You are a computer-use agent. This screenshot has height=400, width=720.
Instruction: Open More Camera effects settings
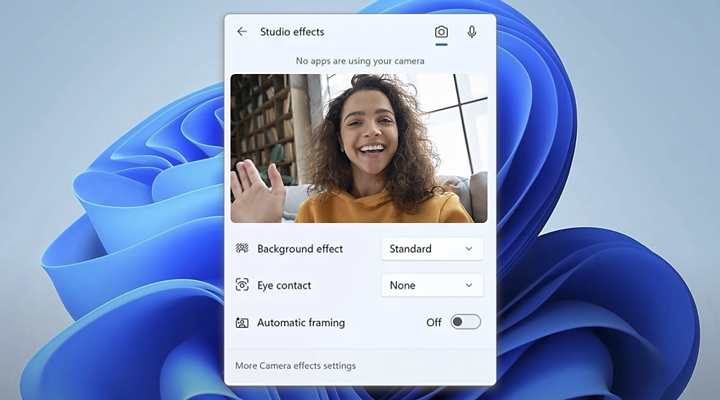tap(295, 366)
